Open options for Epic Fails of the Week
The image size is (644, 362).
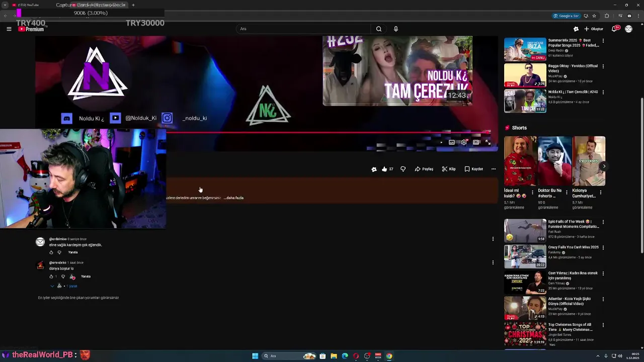tap(603, 222)
